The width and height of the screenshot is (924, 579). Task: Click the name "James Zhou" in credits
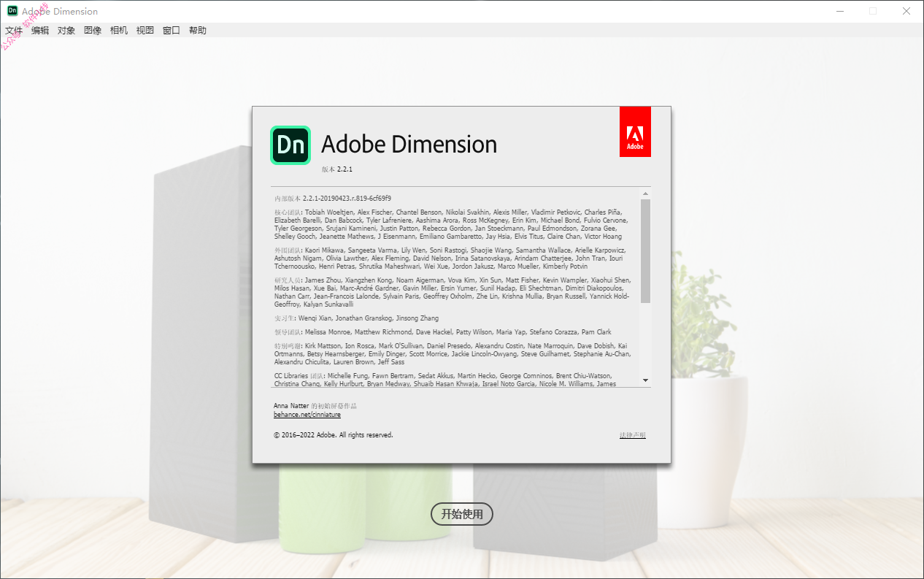pyautogui.click(x=323, y=280)
